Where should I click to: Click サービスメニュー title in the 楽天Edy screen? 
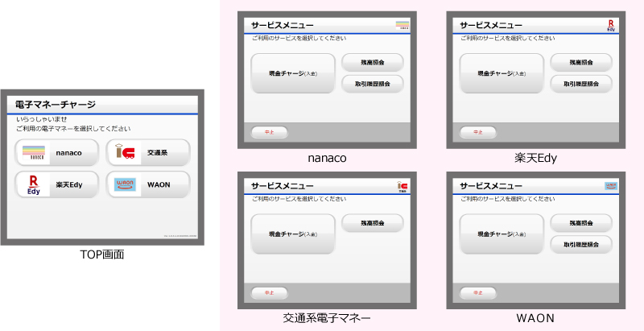[x=491, y=26]
